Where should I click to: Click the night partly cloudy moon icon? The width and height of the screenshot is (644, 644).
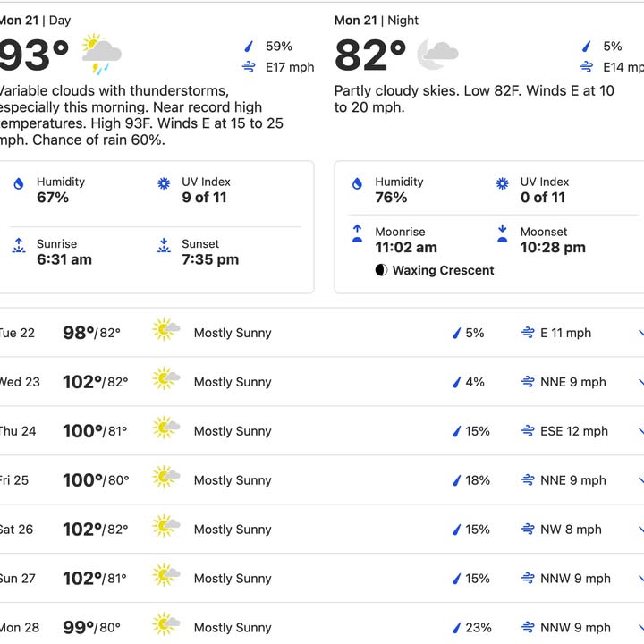pyautogui.click(x=437, y=54)
